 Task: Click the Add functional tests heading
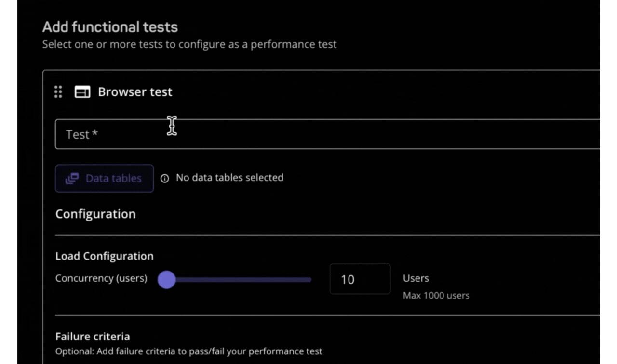tap(109, 27)
